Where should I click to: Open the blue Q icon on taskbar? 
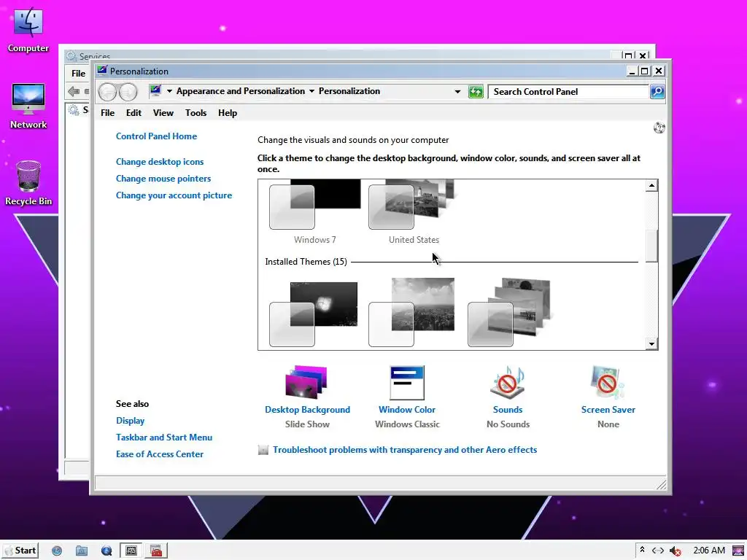click(x=107, y=551)
